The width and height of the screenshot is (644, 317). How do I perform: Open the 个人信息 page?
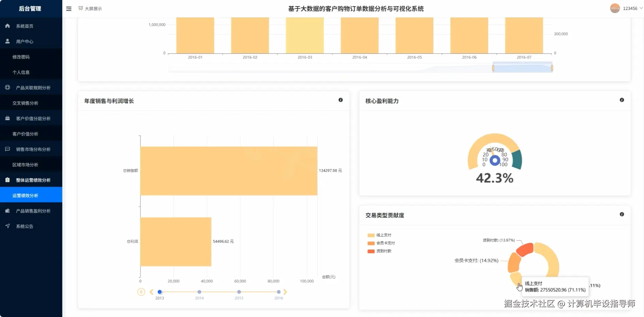pos(31,72)
